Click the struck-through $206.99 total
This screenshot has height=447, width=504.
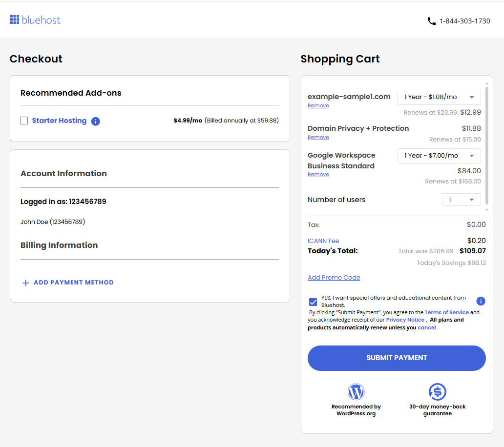coord(441,251)
